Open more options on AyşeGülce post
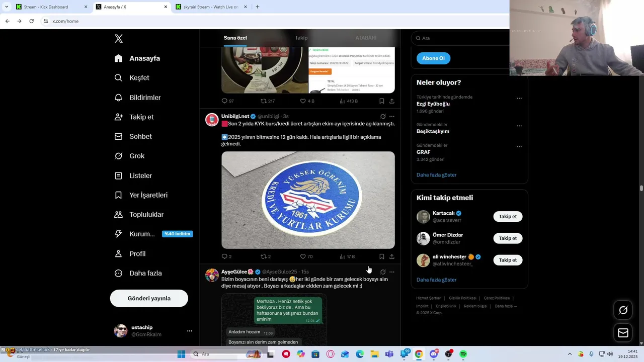The image size is (644, 362). (392, 272)
